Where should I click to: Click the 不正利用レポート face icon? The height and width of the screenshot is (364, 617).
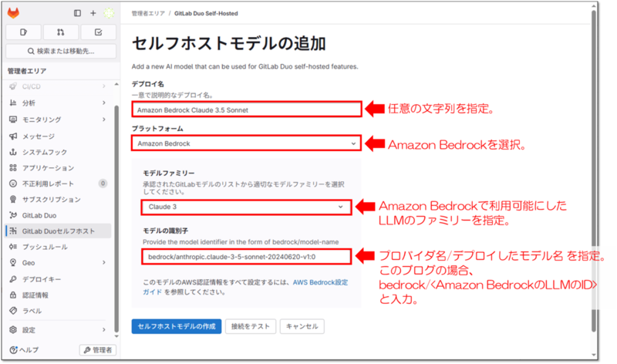[13, 184]
